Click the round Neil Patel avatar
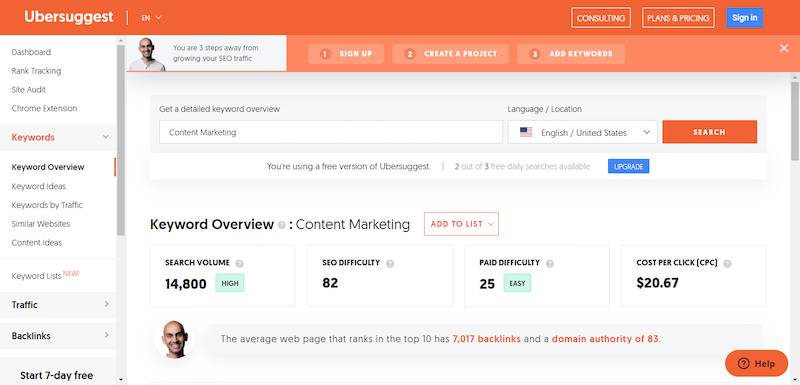The width and height of the screenshot is (800, 385). tap(174, 339)
